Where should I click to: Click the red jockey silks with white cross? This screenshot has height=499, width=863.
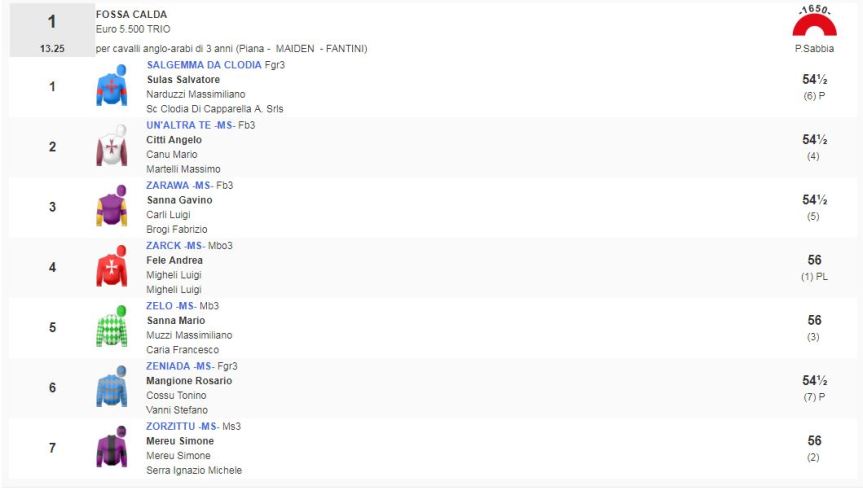pos(111,267)
